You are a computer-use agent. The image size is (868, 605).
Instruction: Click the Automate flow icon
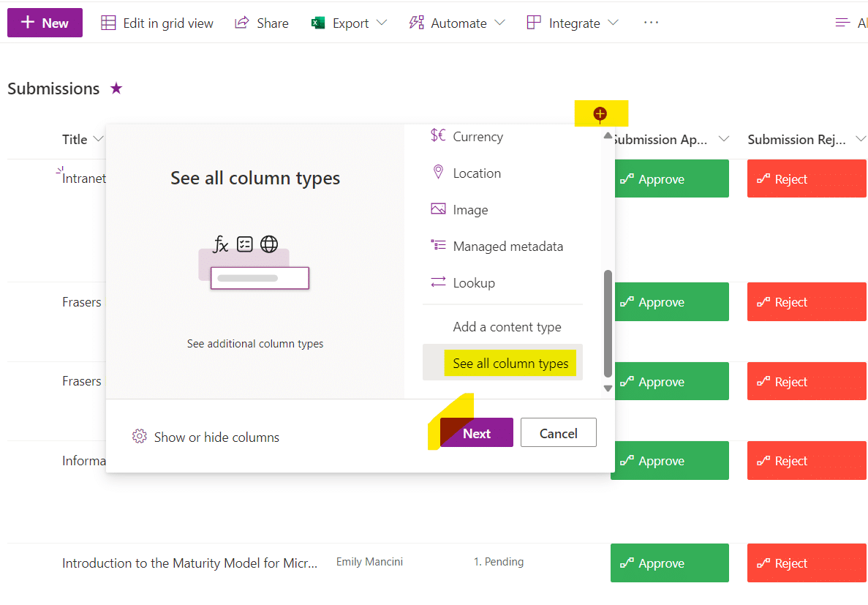(x=416, y=23)
